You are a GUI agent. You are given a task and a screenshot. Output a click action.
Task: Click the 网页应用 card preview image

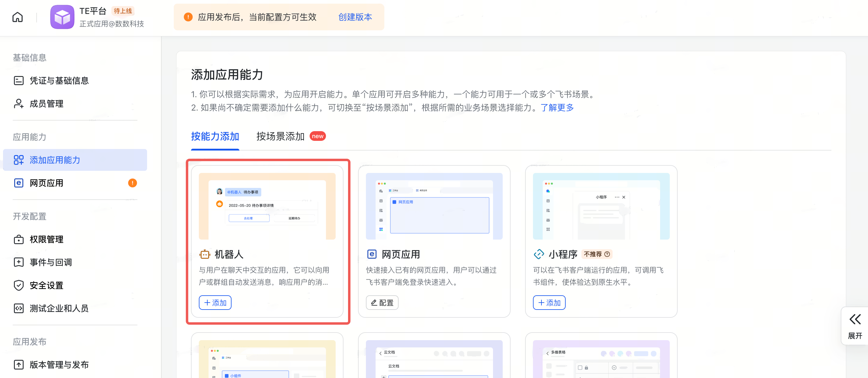434,206
